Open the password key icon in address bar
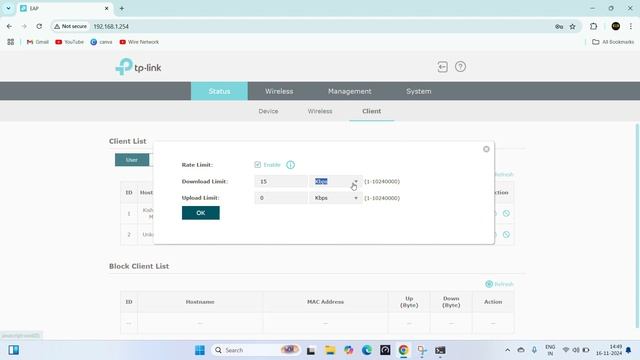The image size is (640, 360). coord(559,27)
